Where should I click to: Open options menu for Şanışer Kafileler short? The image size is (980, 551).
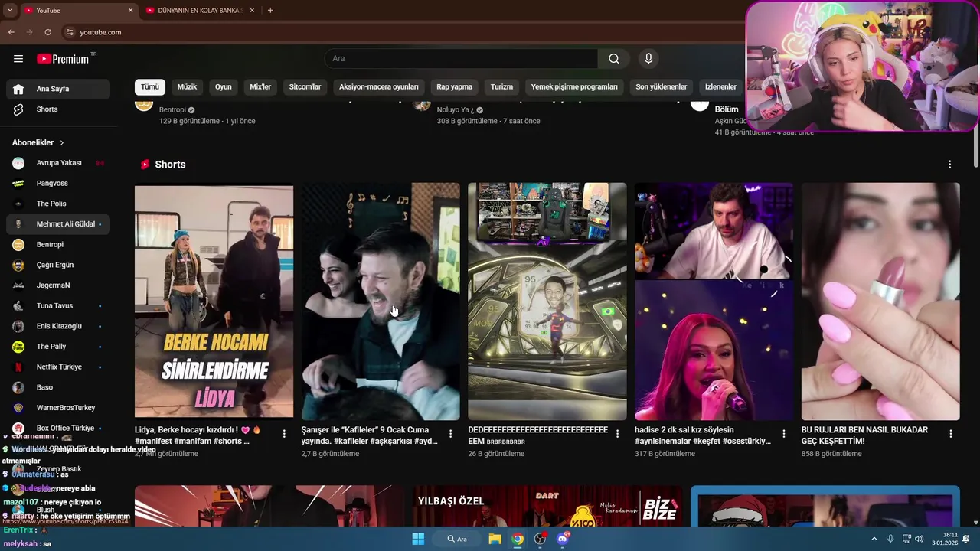[x=450, y=434]
